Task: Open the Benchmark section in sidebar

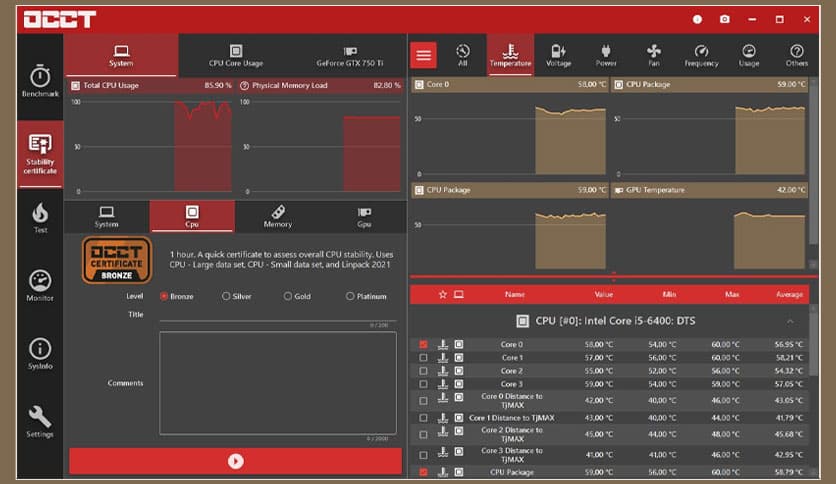Action: coord(40,80)
